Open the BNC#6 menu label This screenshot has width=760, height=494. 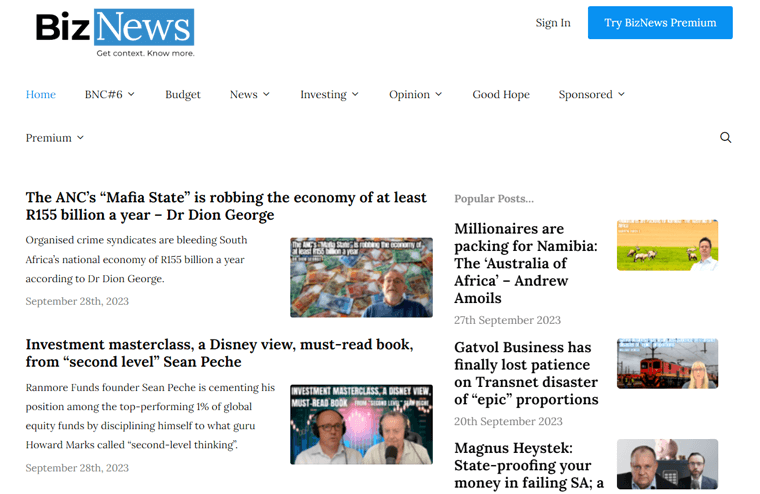click(104, 95)
